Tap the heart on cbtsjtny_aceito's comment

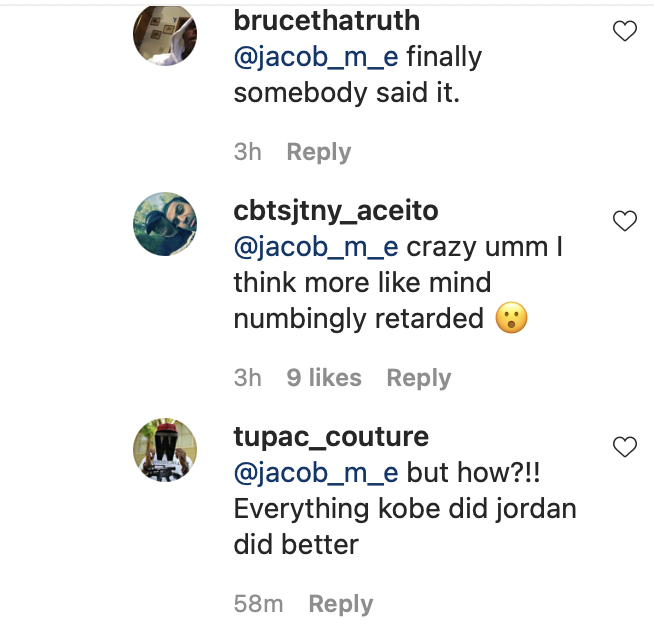coord(624,221)
